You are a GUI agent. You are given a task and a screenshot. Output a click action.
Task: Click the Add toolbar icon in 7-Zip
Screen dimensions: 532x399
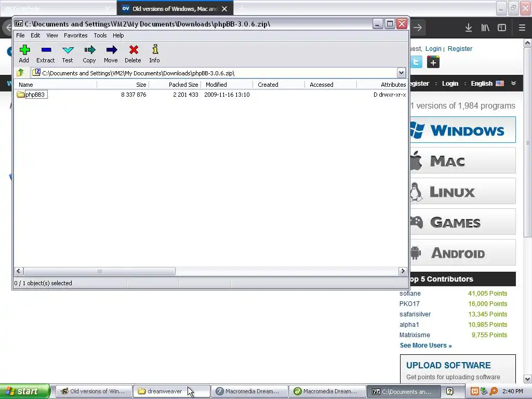pos(24,54)
